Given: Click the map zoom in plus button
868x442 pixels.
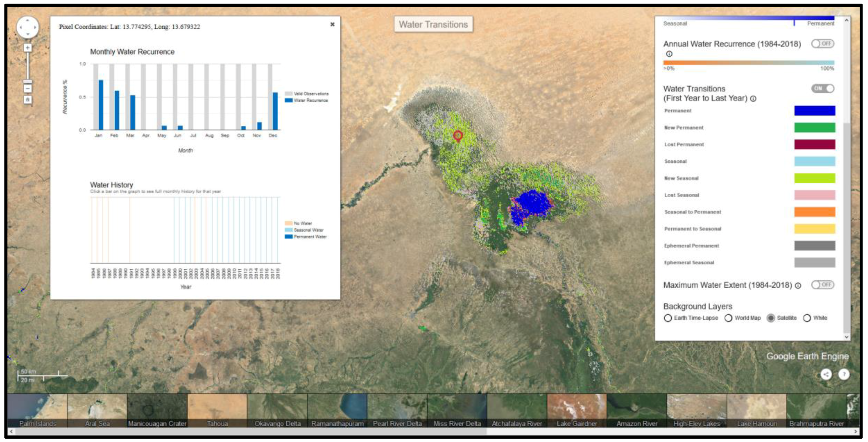Looking at the screenshot, I should coord(28,48).
